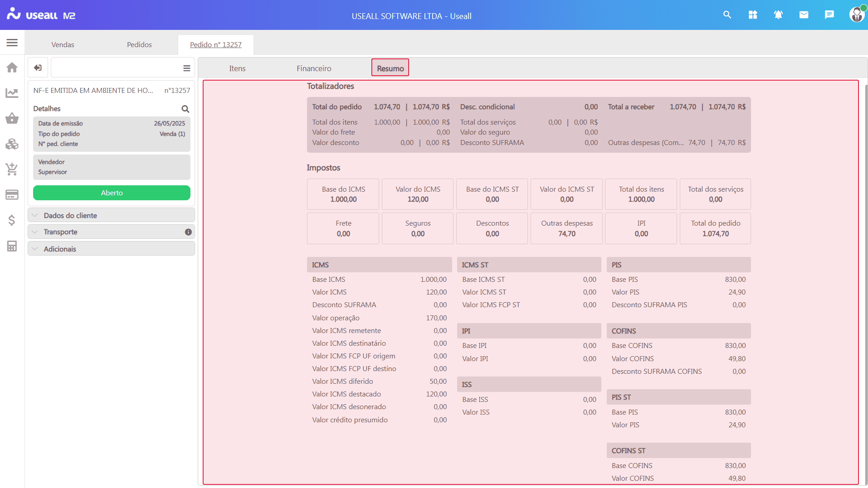
Task: Open the notifications bell icon
Action: coord(778,15)
